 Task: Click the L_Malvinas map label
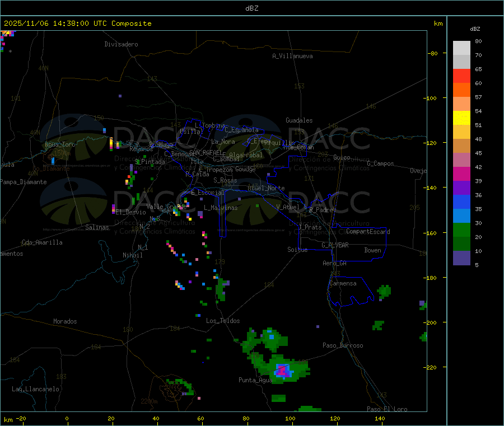click(221, 208)
